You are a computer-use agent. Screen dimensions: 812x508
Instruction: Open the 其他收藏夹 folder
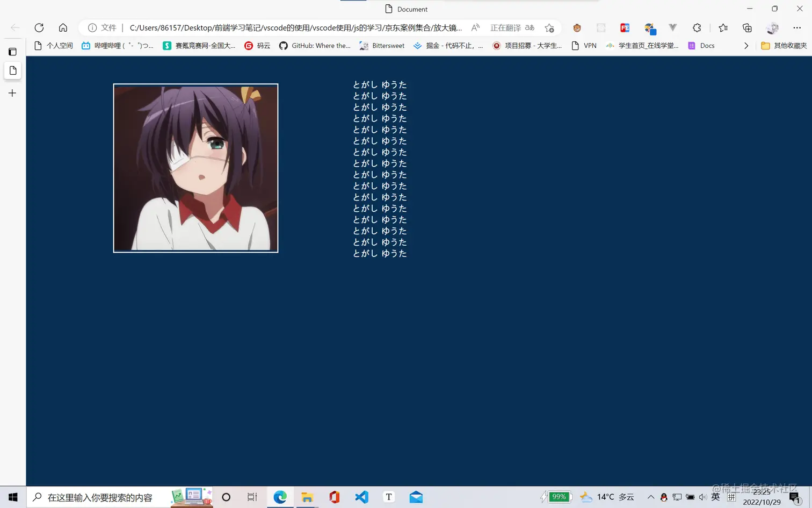point(784,46)
